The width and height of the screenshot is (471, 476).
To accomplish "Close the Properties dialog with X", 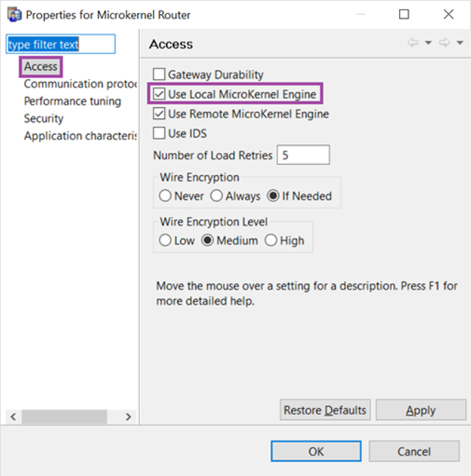I will click(448, 14).
